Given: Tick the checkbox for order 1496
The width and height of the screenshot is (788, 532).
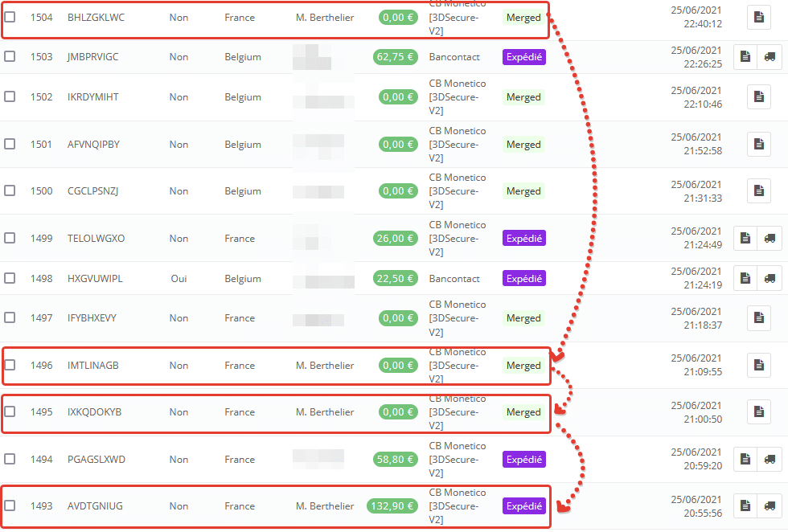Looking at the screenshot, I should click(10, 365).
